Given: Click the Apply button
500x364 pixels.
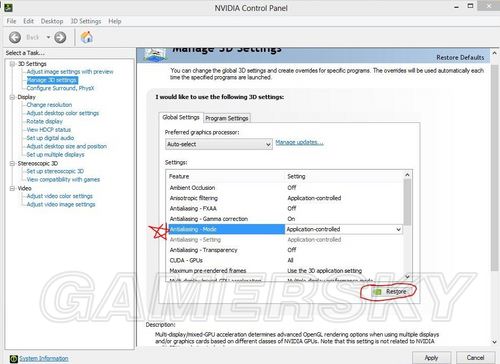Looking at the screenshot, I should click(x=431, y=358).
